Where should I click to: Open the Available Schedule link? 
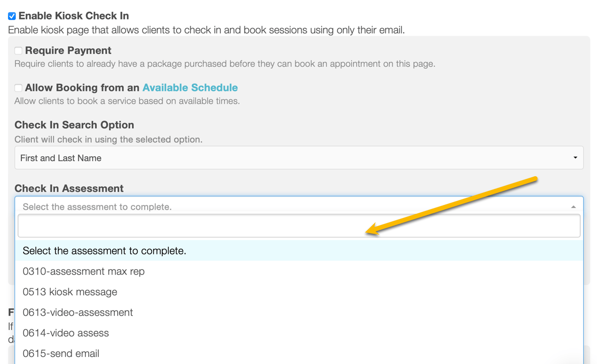(x=190, y=88)
